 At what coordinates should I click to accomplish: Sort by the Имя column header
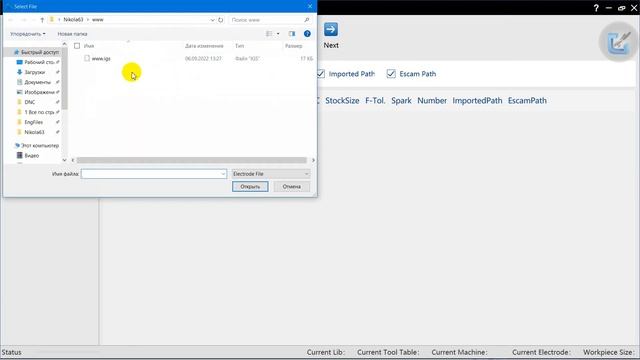tap(89, 46)
